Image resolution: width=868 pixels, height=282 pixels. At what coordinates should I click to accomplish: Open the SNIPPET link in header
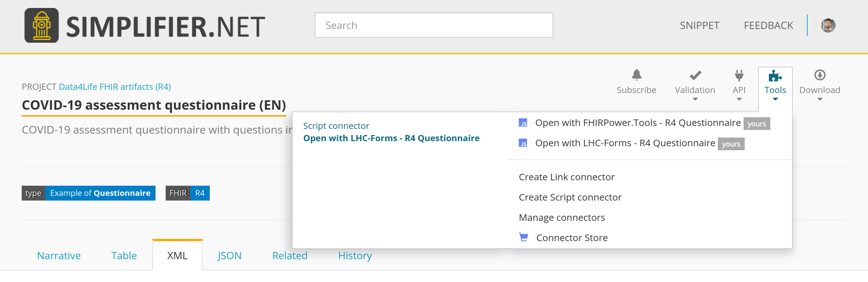point(699,25)
